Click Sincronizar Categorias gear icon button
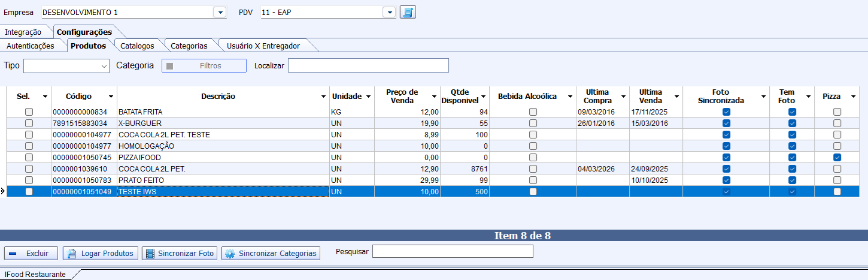Viewport: 868px width, 280px height. (271, 254)
